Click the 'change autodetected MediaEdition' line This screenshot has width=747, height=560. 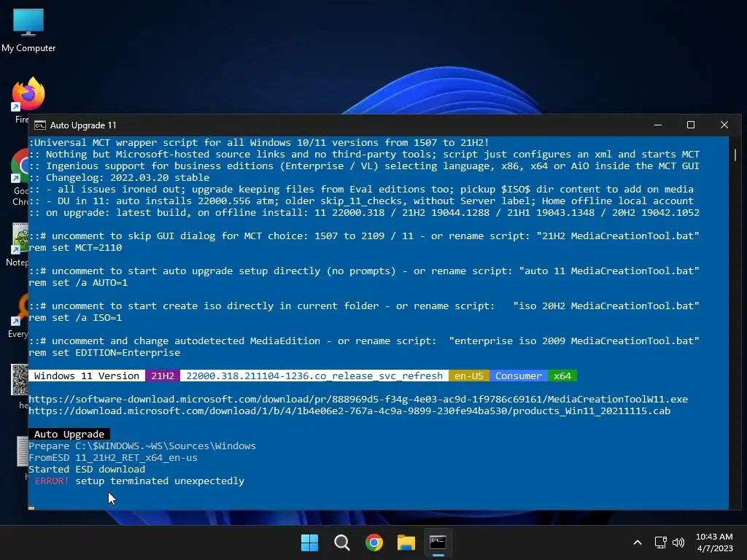[364, 341]
